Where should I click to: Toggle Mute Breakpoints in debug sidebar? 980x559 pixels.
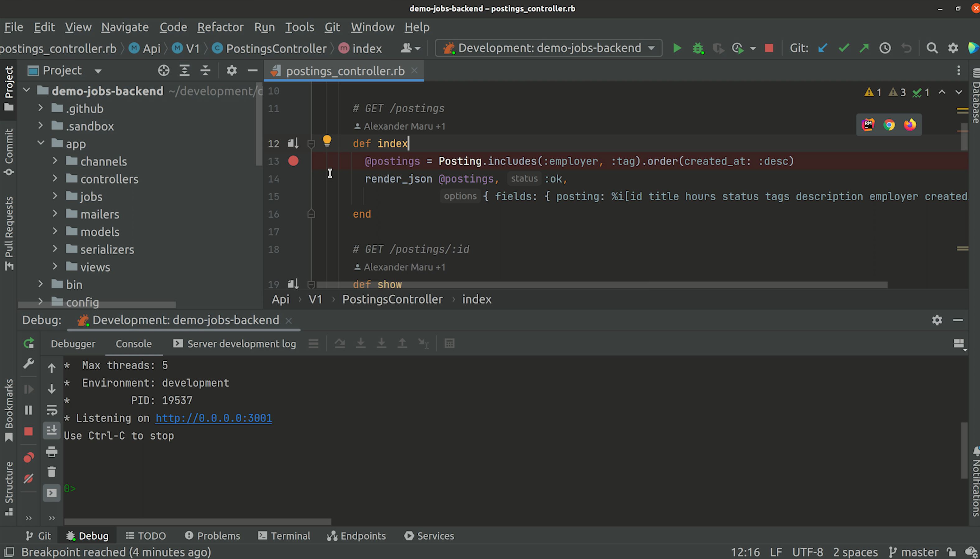tap(28, 478)
